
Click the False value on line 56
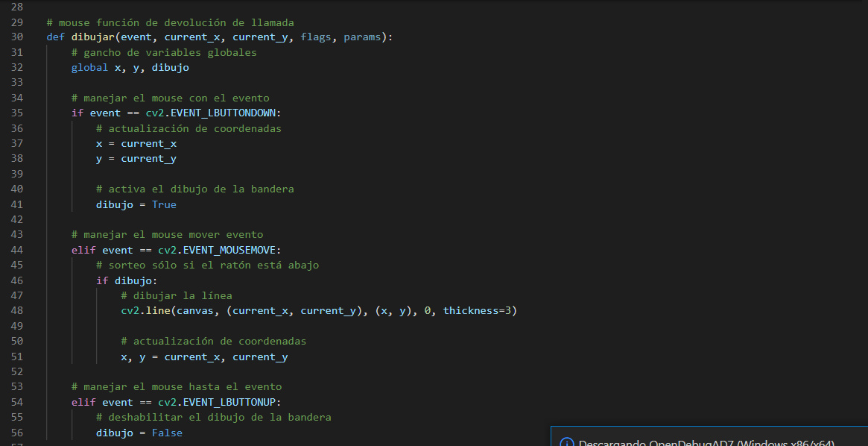(x=166, y=432)
